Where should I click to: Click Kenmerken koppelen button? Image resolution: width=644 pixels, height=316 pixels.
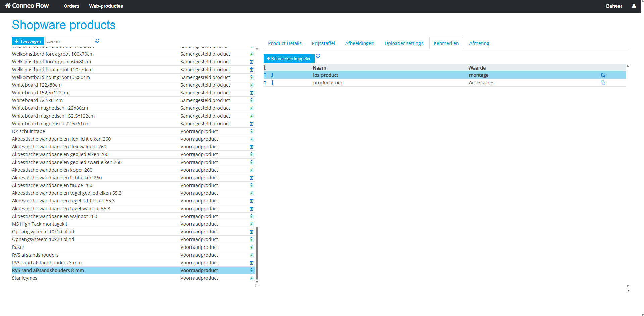coord(289,59)
